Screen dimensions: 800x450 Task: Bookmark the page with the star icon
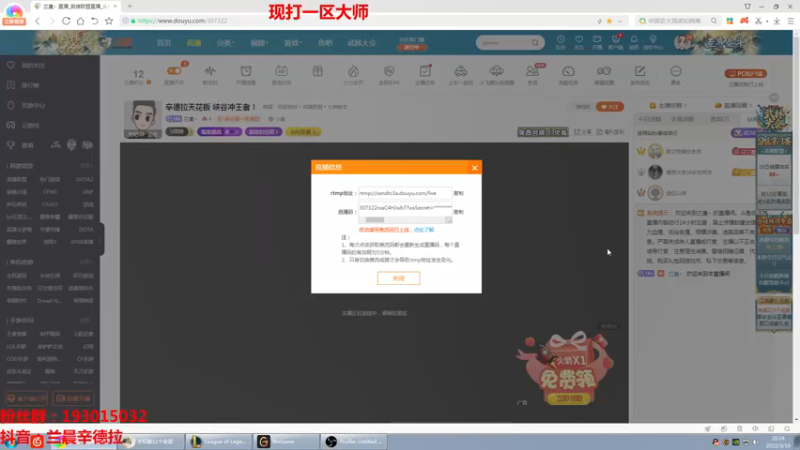point(109,21)
